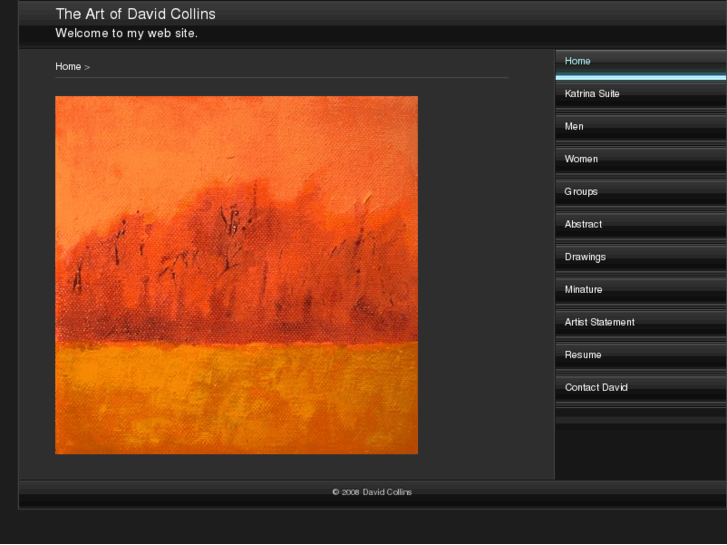Go to the Men gallery
Image resolution: width=727 pixels, height=545 pixels.
641,129
